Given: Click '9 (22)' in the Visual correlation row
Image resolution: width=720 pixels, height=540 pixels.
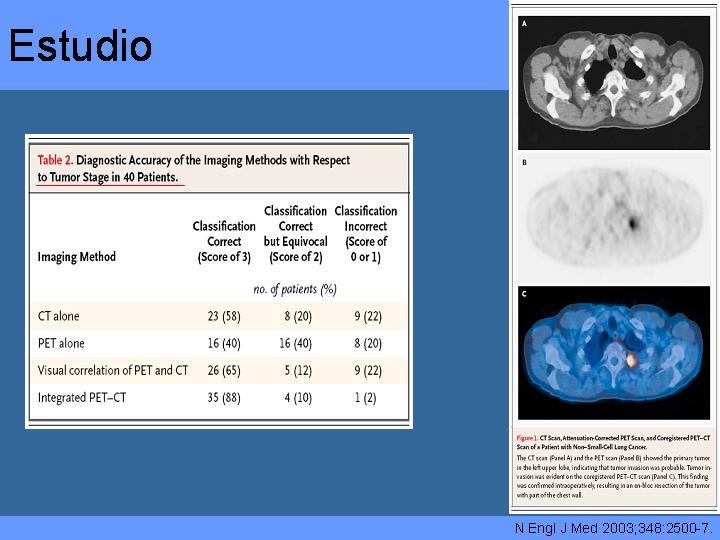Looking at the screenshot, I should pyautogui.click(x=368, y=371).
